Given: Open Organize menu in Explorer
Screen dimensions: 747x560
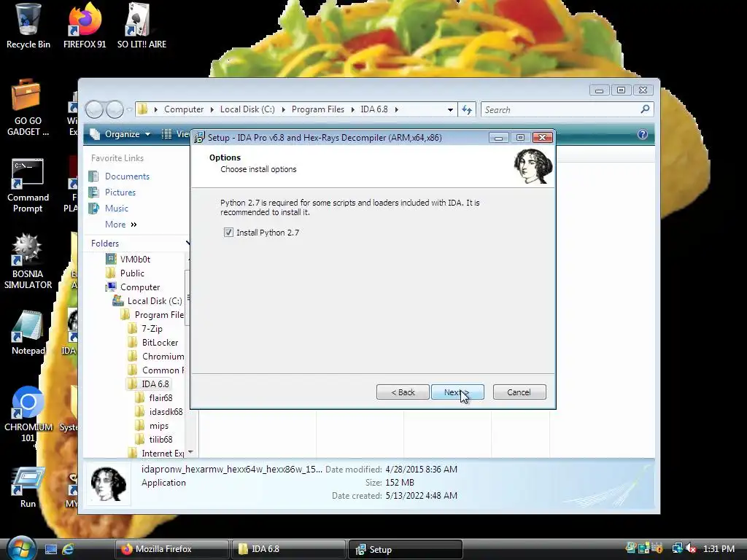Looking at the screenshot, I should click(120, 134).
